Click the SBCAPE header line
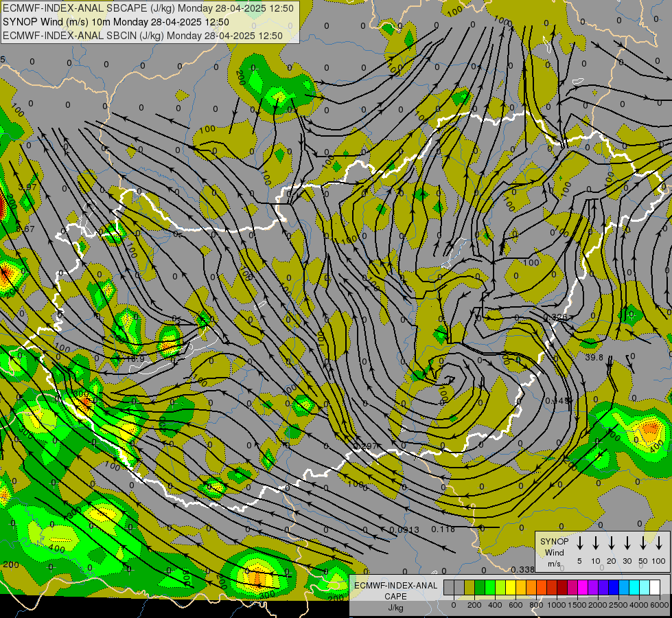This screenshot has width=672, height=618. click(x=148, y=8)
